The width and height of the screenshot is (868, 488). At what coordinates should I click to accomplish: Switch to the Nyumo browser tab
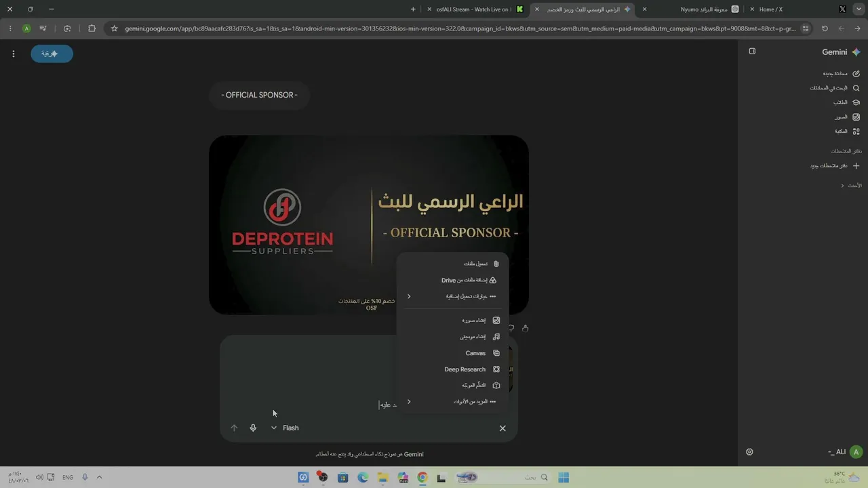(690, 9)
